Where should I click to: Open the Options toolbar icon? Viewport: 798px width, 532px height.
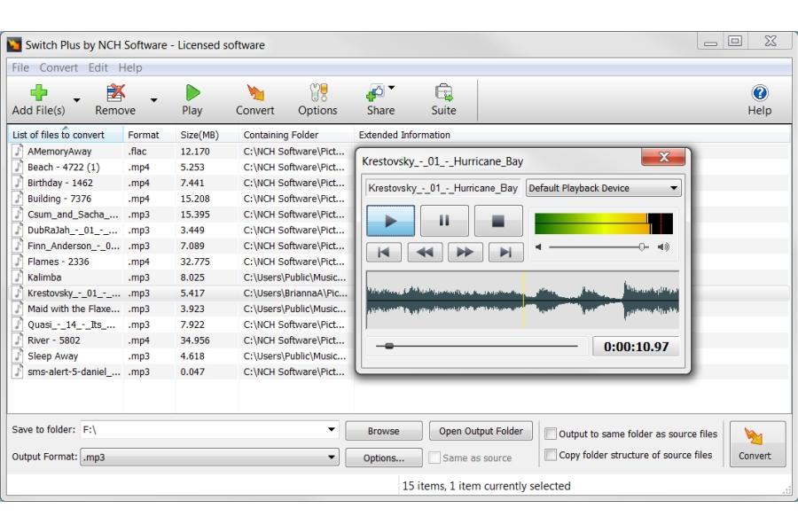(318, 92)
